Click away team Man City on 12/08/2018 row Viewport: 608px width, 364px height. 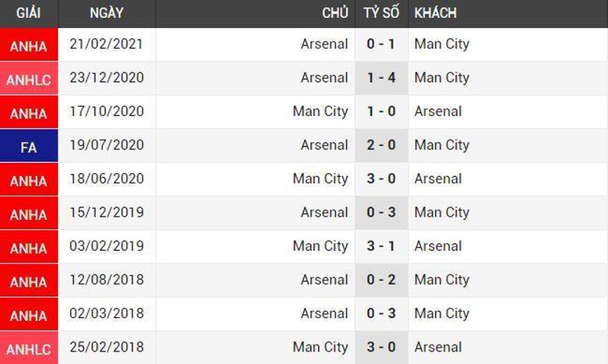click(442, 280)
